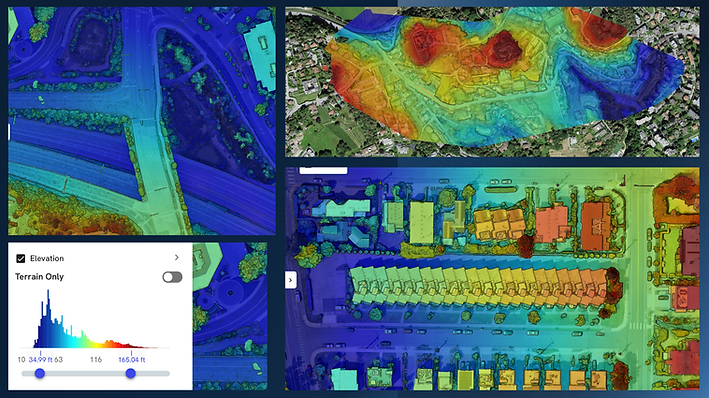
Task: Click the 165.04 ft maximum value
Action: tap(132, 360)
